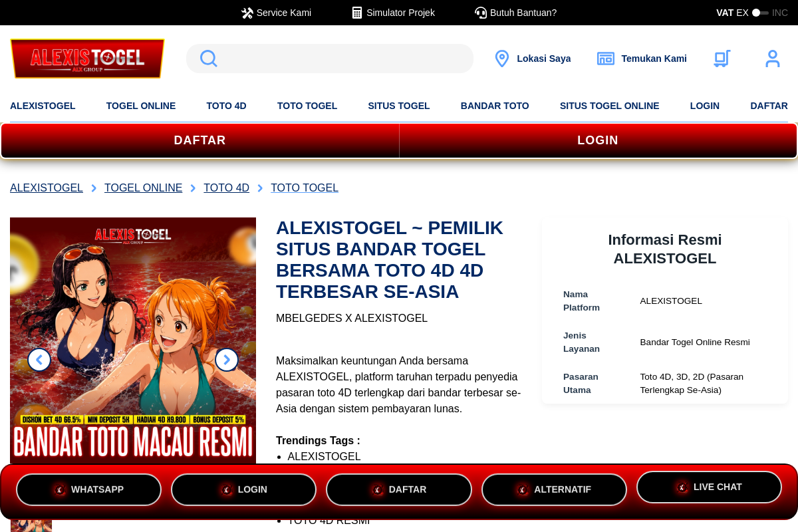
Task: Open TOTO TOGEL breadcrumb link
Action: [305, 188]
